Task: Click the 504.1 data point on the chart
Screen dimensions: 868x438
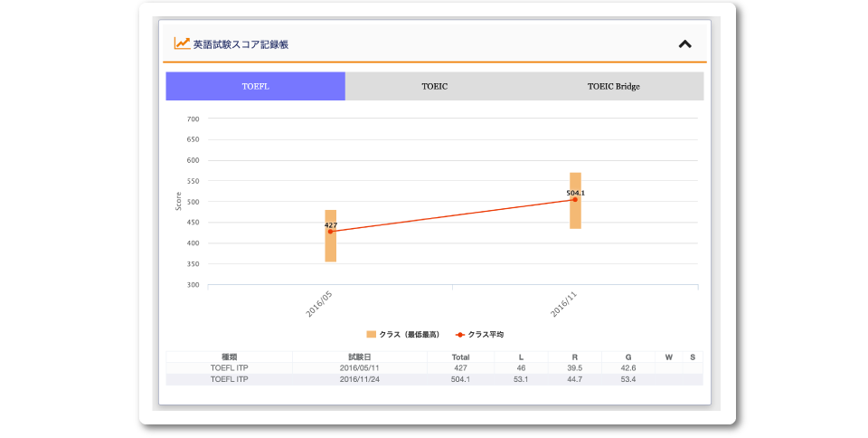Action: 575,199
